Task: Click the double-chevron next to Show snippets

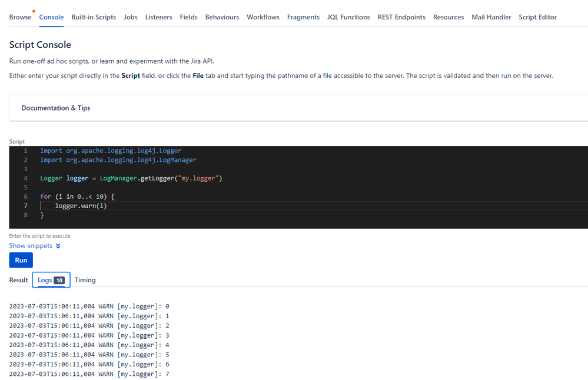Action: (58, 246)
